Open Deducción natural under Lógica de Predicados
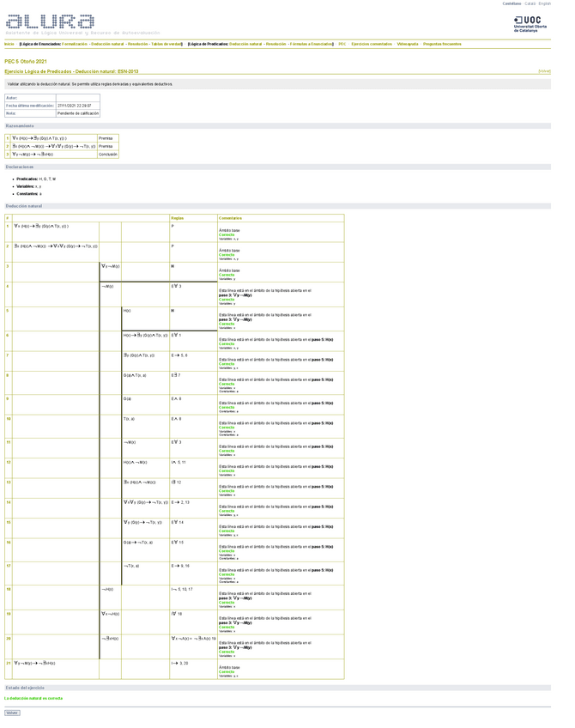 (x=245, y=44)
